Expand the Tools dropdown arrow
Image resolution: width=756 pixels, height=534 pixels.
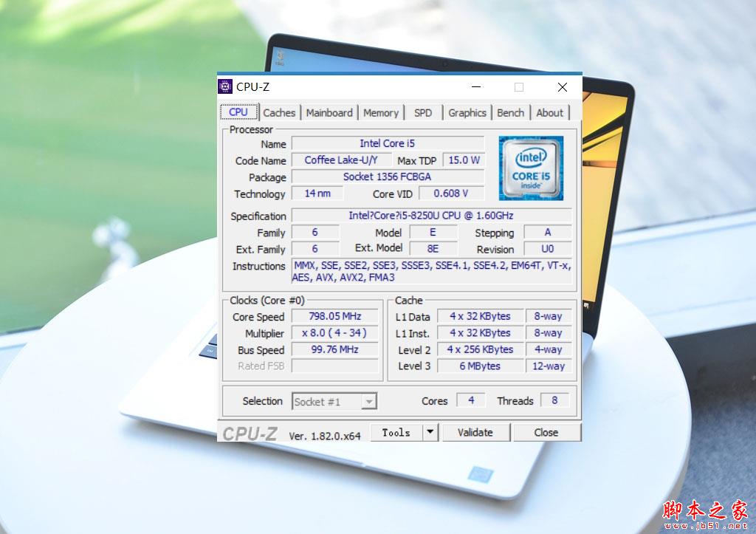coord(430,432)
